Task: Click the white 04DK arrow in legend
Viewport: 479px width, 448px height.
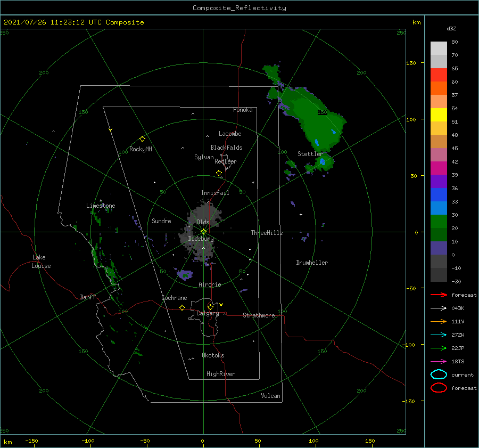Action: (439, 308)
